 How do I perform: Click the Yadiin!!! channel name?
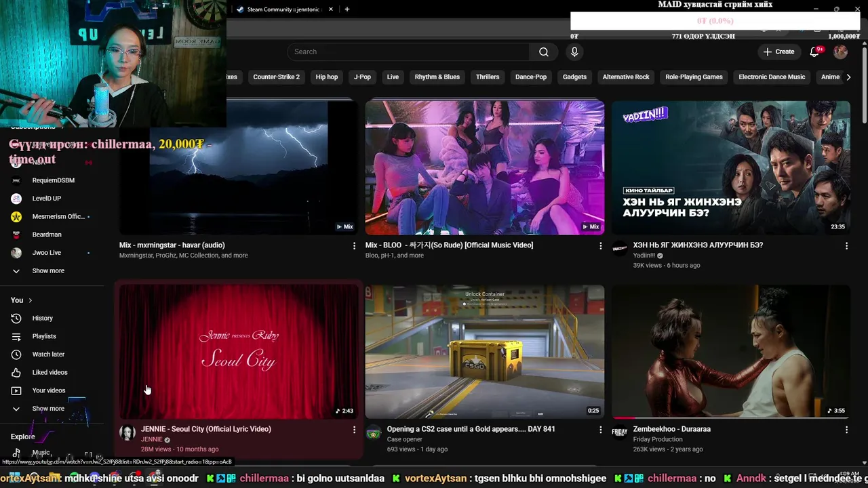click(644, 256)
